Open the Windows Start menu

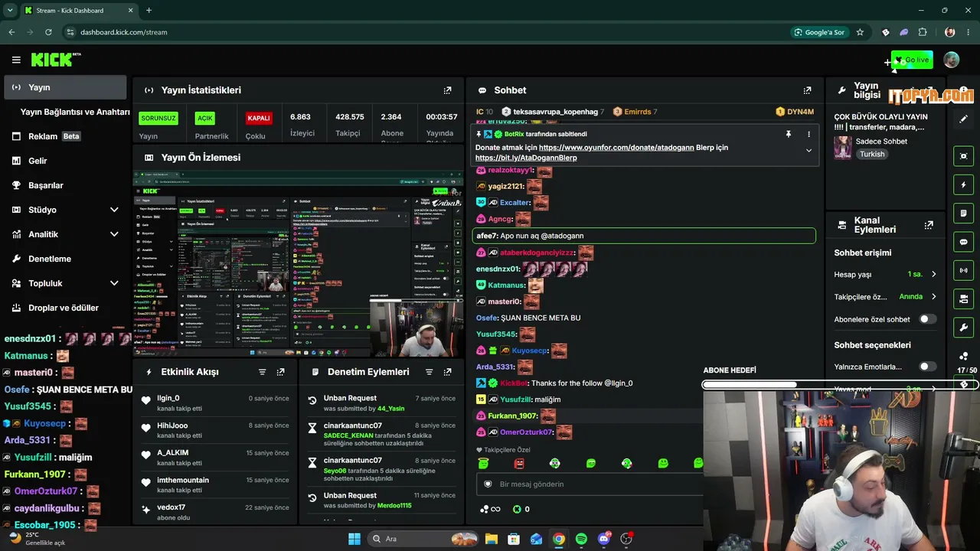click(x=354, y=539)
